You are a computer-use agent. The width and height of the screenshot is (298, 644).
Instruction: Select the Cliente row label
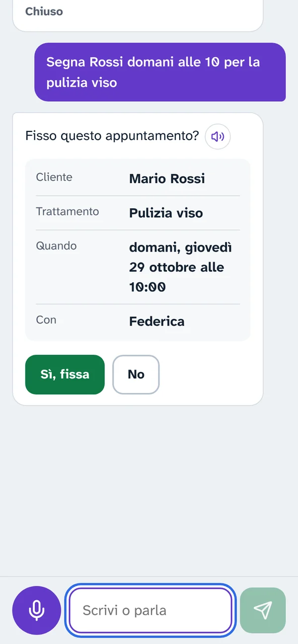54,177
